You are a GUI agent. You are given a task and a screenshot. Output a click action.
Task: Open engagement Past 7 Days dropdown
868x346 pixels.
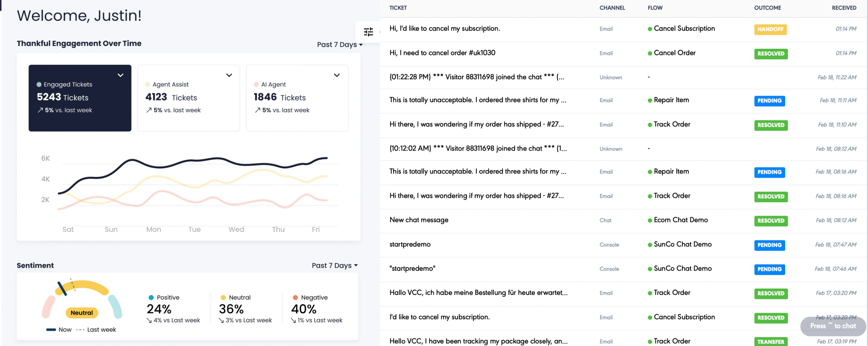(x=340, y=44)
